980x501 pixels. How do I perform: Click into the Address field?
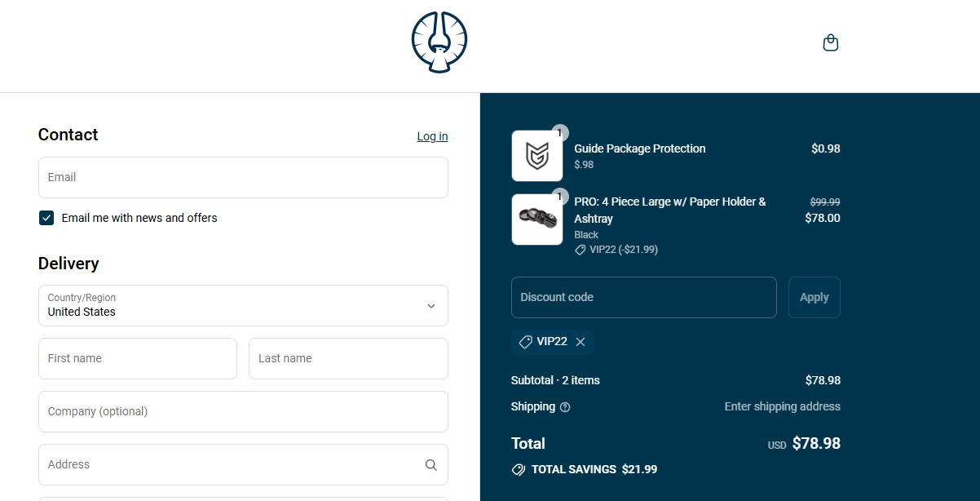(x=228, y=464)
